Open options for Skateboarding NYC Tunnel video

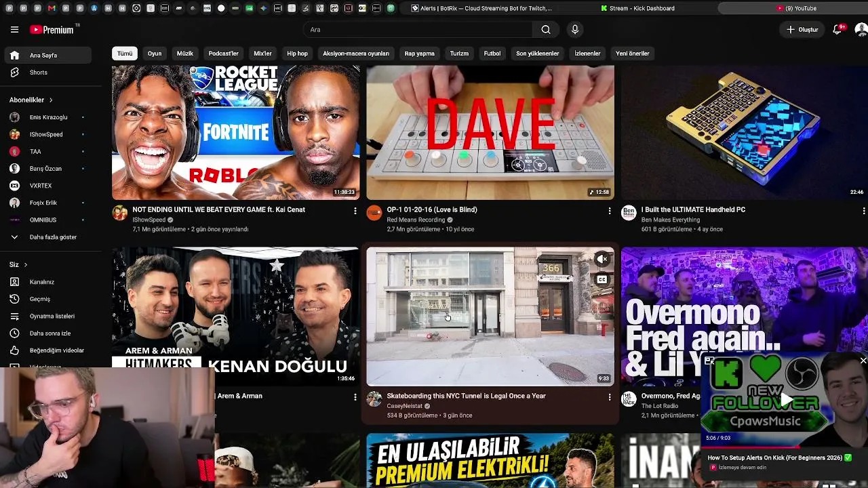(609, 396)
